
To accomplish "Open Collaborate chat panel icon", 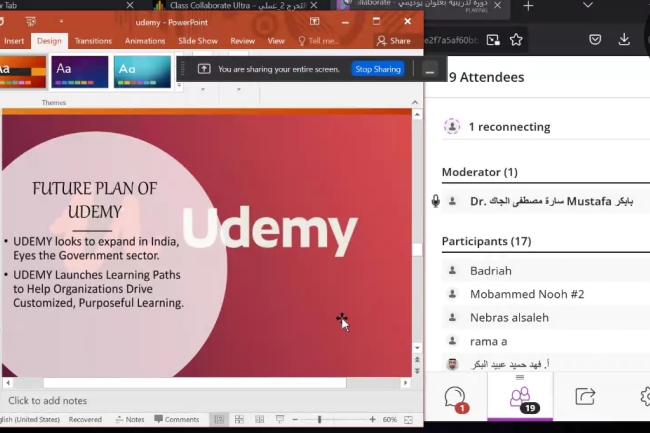I will 456,399.
